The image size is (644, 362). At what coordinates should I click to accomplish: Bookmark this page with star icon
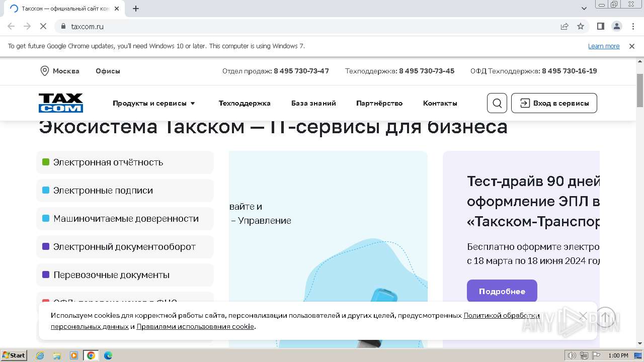(x=581, y=26)
